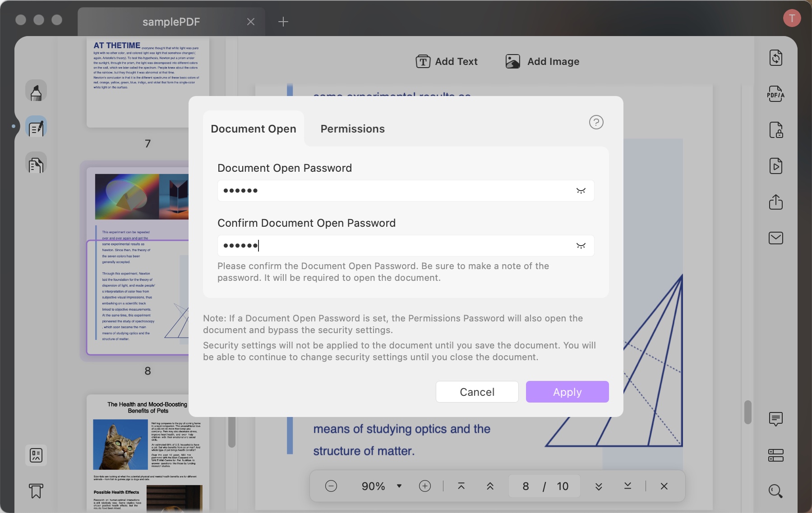Go to previous page with up chevron
812x513 pixels.
point(490,486)
